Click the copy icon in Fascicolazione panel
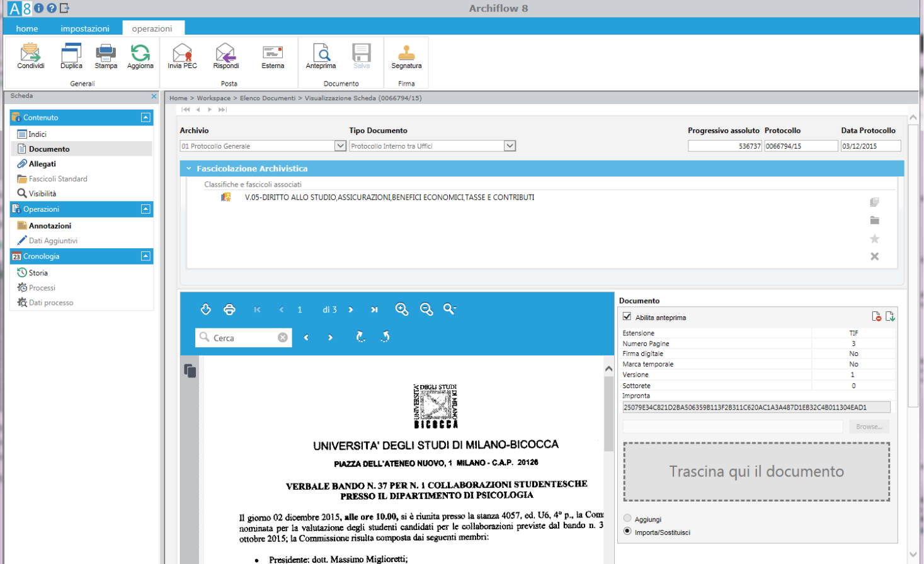Screen dimensions: 924x564 coord(874,202)
